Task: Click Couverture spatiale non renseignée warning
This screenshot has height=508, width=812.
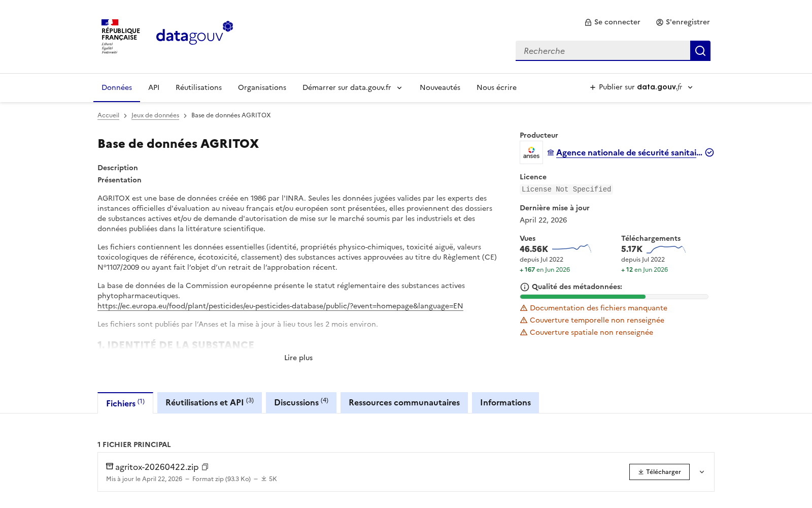Action: 591,332
